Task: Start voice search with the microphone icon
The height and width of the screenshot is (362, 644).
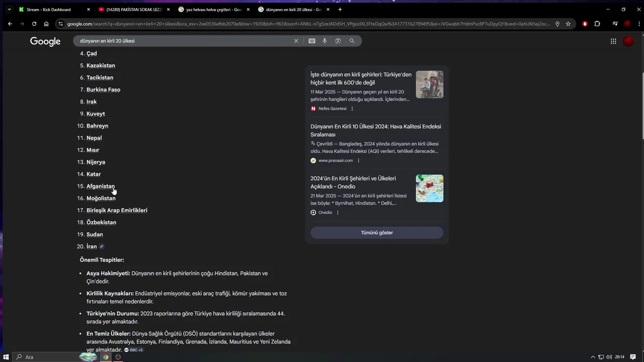Action: coord(325,41)
